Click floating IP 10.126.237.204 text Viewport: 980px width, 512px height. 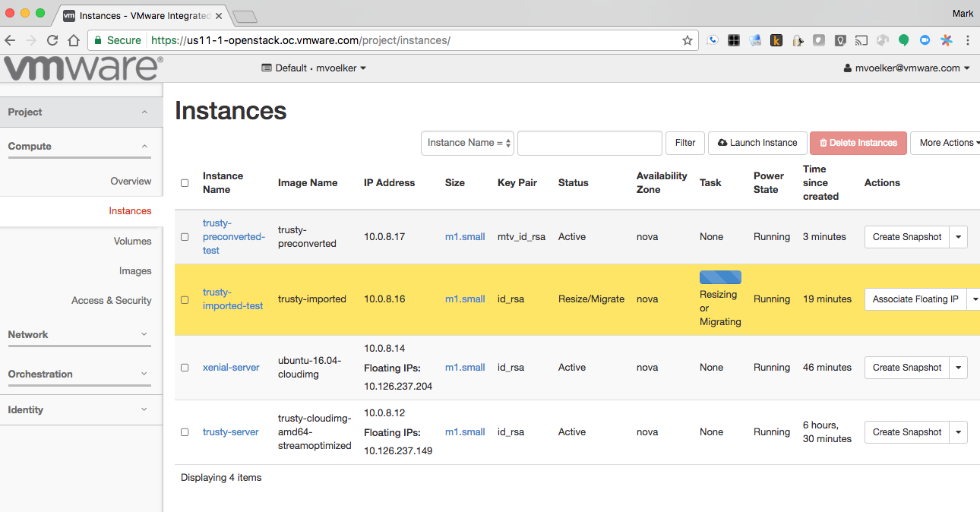pyautogui.click(x=398, y=386)
